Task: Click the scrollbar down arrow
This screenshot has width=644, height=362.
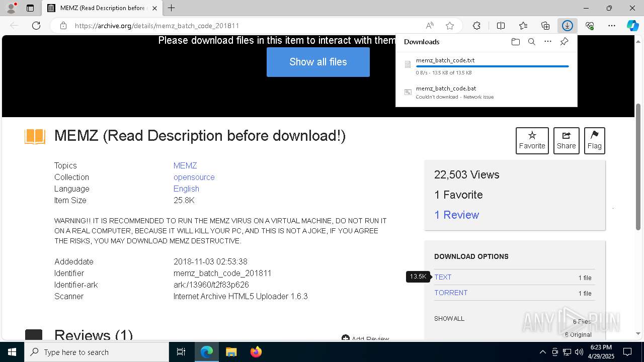Action: (638, 333)
